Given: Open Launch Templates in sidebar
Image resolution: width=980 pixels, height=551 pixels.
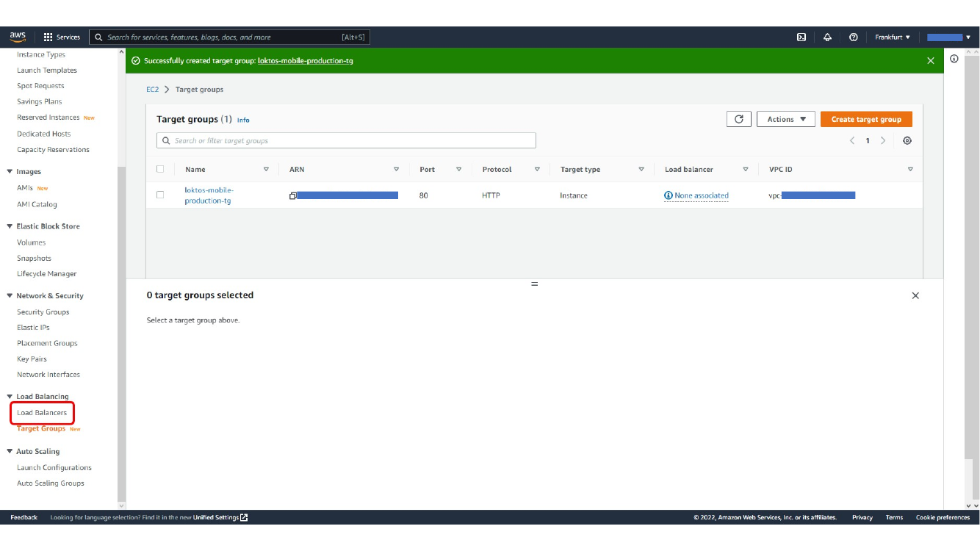Looking at the screenshot, I should [x=47, y=71].
